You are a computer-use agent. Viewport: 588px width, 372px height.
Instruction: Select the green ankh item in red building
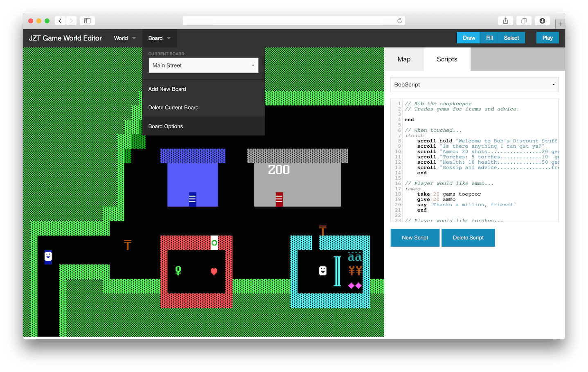pyautogui.click(x=178, y=271)
